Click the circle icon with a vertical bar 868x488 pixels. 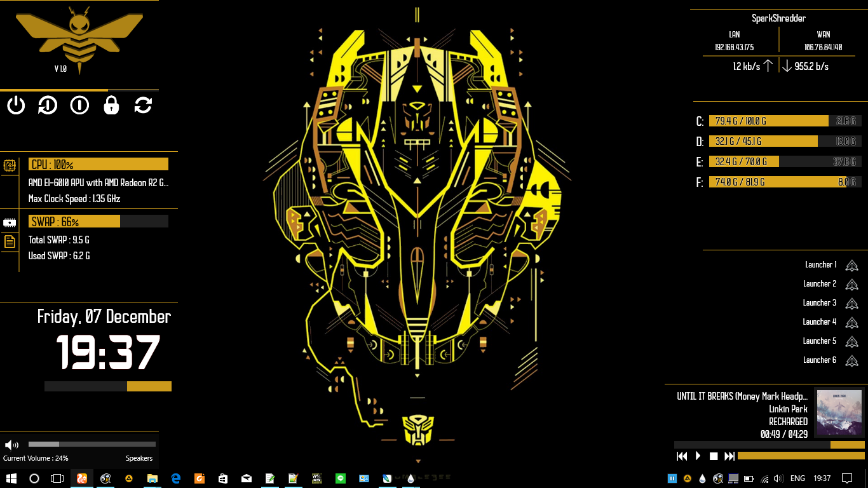(x=79, y=105)
